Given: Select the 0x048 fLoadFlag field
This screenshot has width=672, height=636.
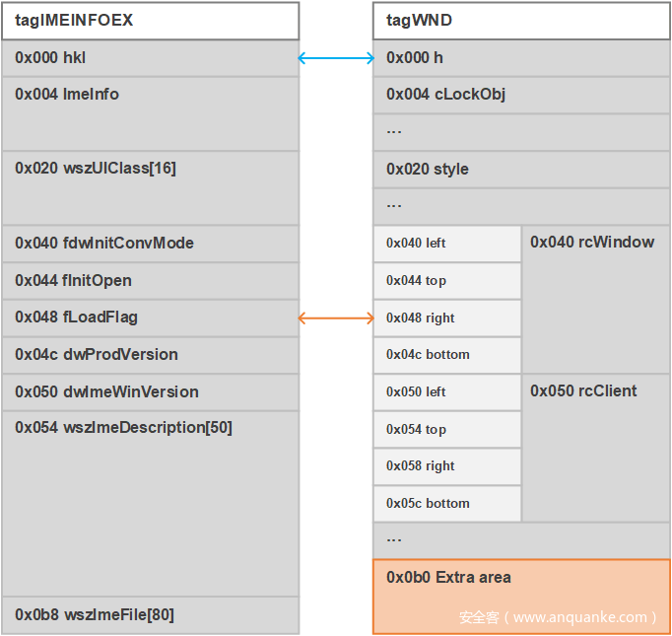Looking at the screenshot, I should (150, 318).
